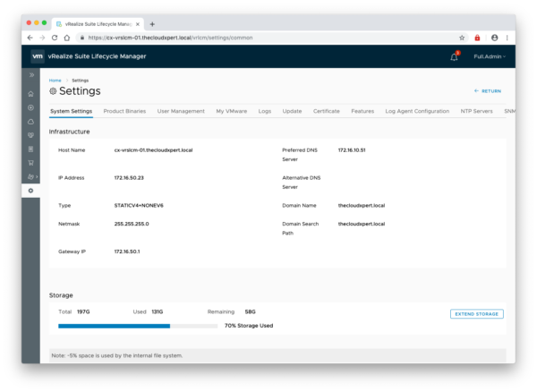Open the Full.Admin user dropdown
Image resolution: width=537 pixels, height=392 pixels.
click(x=490, y=56)
